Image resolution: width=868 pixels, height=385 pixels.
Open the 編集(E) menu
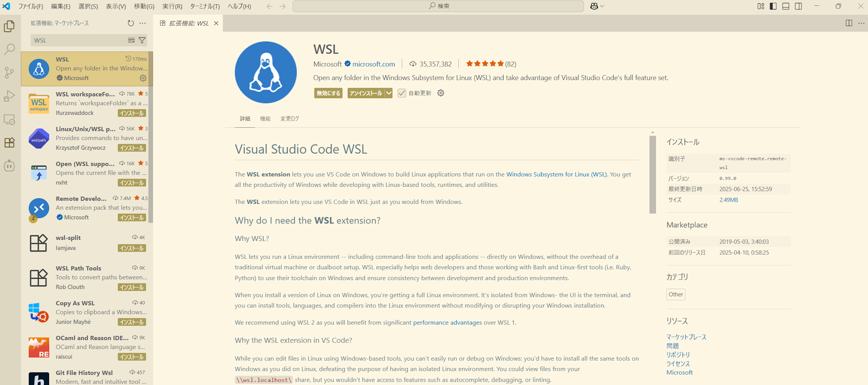61,6
